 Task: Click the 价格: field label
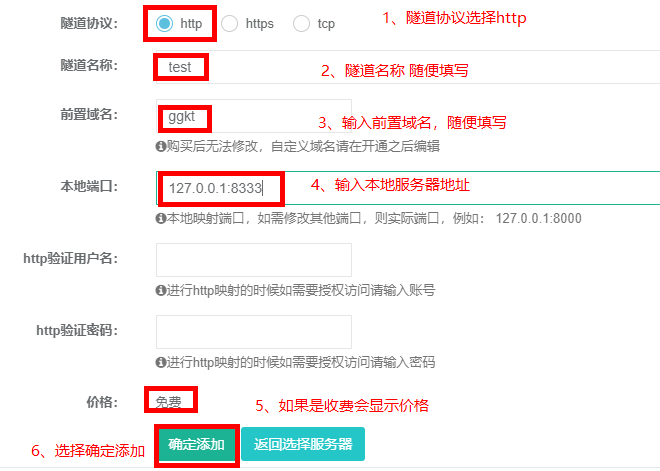point(102,402)
